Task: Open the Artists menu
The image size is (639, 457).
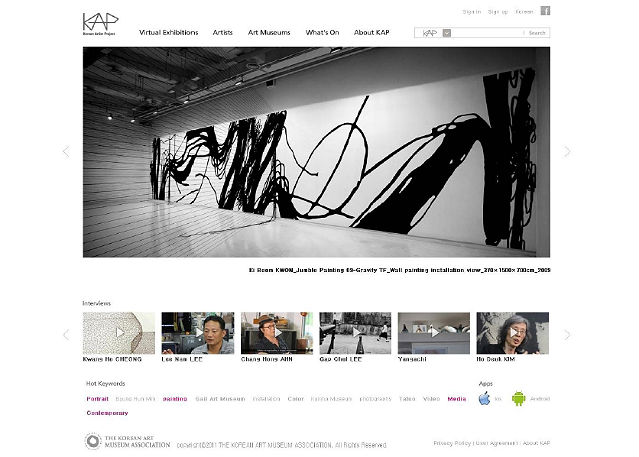Action: pyautogui.click(x=223, y=33)
